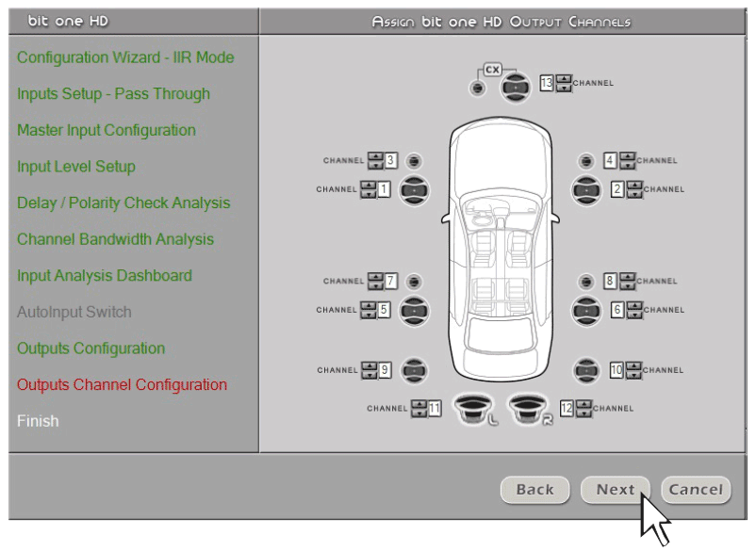Click the rear fill right speaker, channel 10
756x551 pixels.
[586, 370]
